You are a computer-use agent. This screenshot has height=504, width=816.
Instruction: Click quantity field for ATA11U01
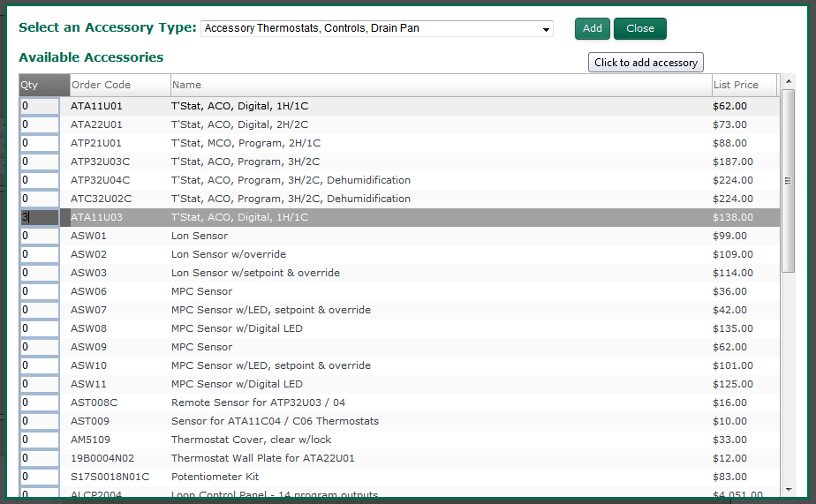(x=40, y=106)
